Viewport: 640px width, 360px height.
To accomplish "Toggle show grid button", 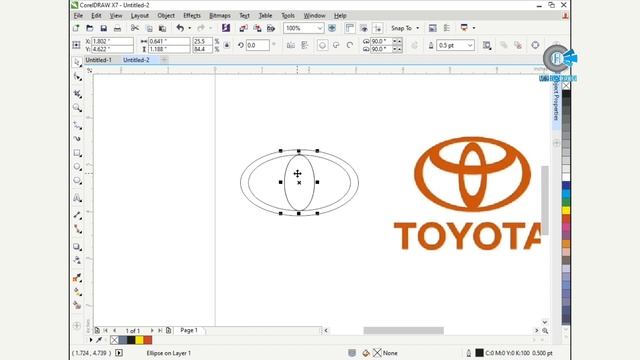I will (x=364, y=28).
